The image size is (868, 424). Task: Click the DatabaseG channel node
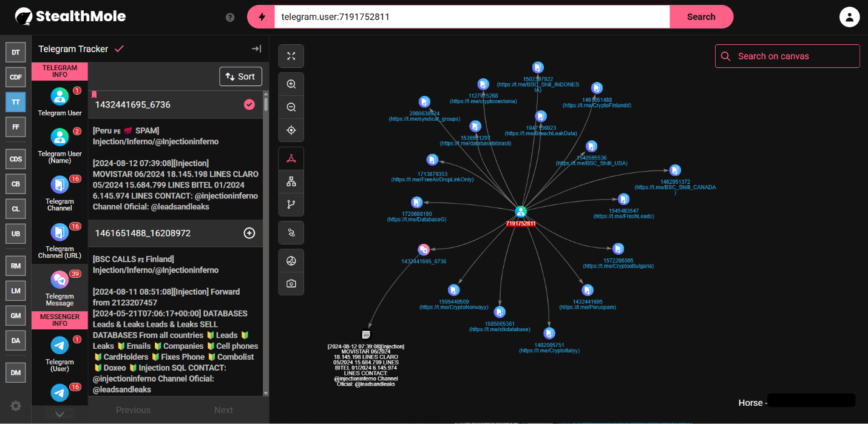tap(416, 203)
